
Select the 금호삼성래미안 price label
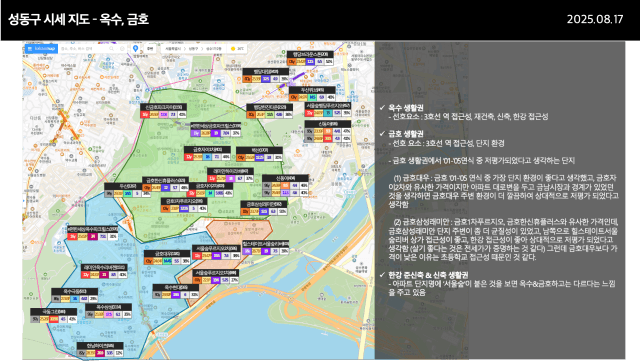point(264,208)
